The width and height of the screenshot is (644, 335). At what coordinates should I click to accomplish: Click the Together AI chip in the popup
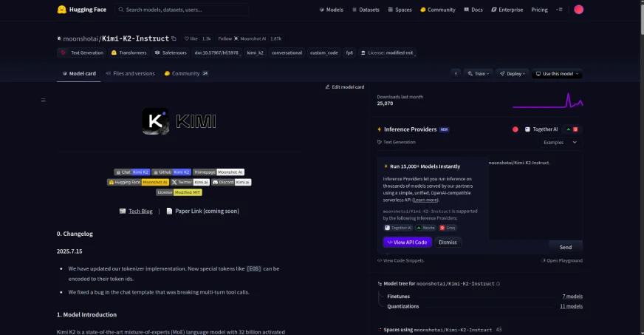pos(397,228)
